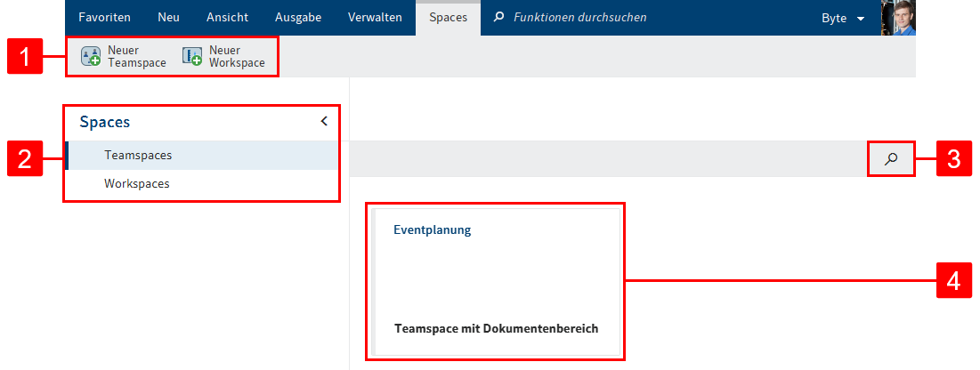This screenshot has height=370, width=980.
Task: Focus the Funktionen durchsuchen search field
Action: pyautogui.click(x=579, y=18)
